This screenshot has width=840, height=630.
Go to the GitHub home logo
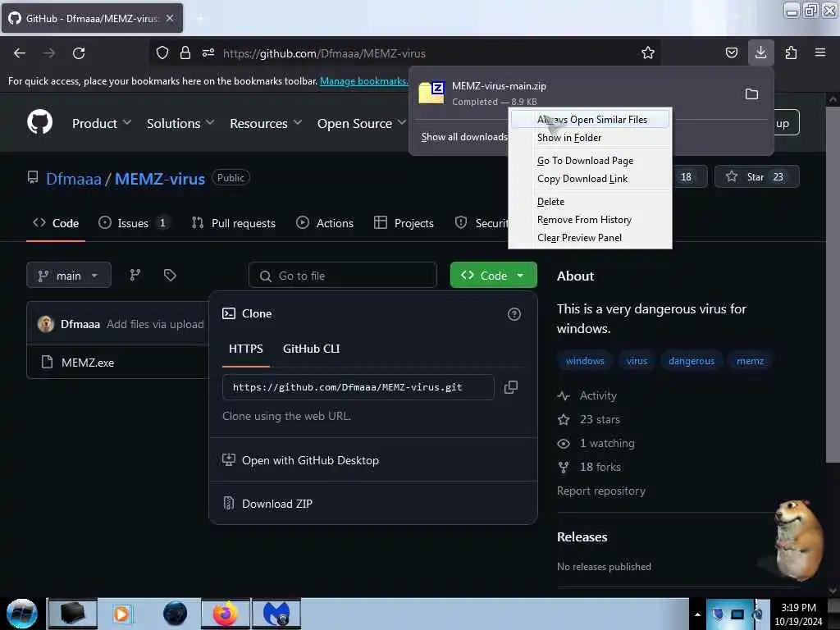click(x=39, y=123)
